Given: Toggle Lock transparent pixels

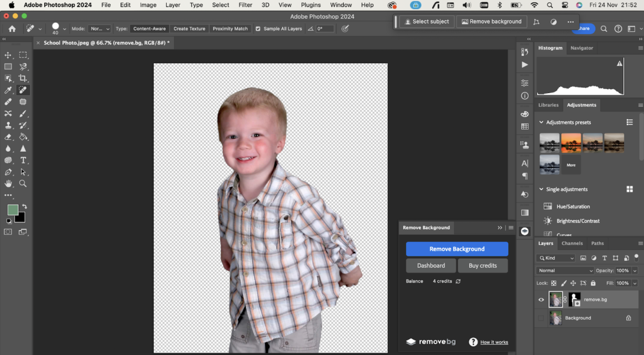Looking at the screenshot, I should pos(554,283).
